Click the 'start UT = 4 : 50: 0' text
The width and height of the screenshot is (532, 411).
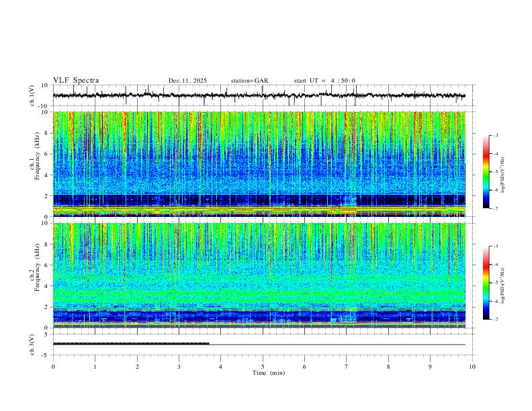point(324,81)
